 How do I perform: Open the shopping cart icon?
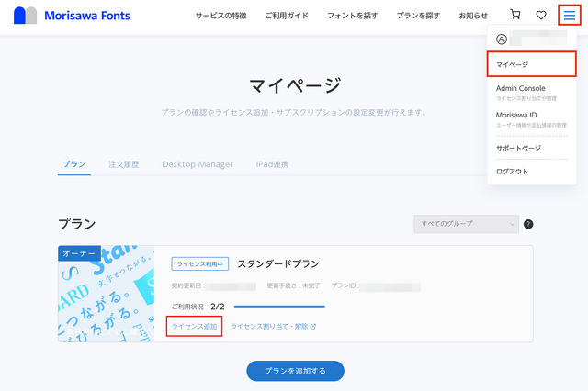tap(514, 16)
